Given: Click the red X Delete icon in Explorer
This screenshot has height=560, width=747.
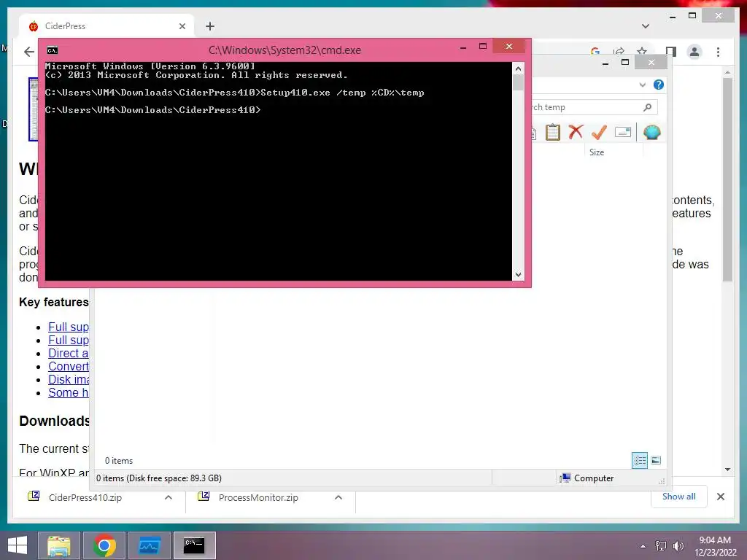Looking at the screenshot, I should coord(576,132).
